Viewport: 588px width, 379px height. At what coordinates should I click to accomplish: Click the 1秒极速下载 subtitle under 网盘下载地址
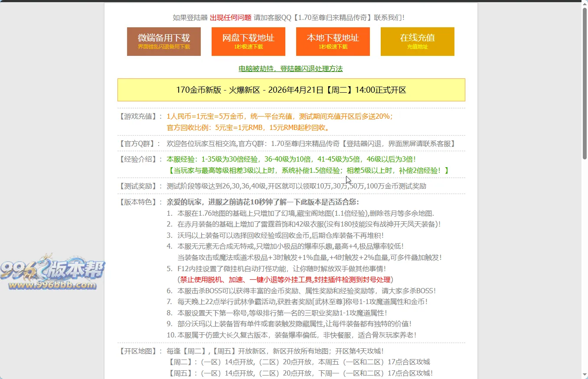(x=248, y=48)
